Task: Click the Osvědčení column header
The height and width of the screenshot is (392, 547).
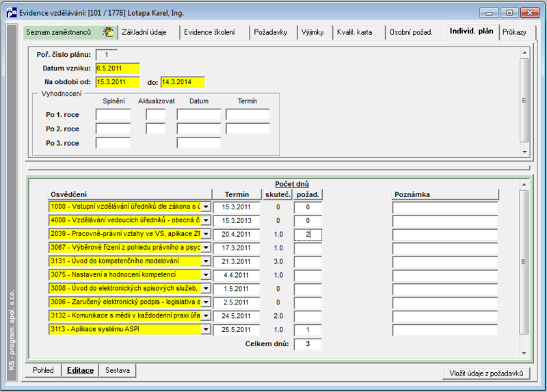Action: [130, 194]
